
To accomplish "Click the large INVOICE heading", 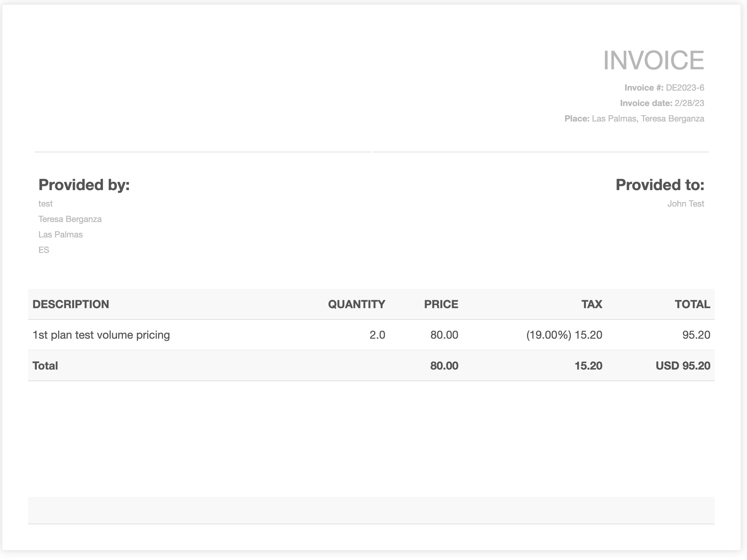I will pos(653,60).
